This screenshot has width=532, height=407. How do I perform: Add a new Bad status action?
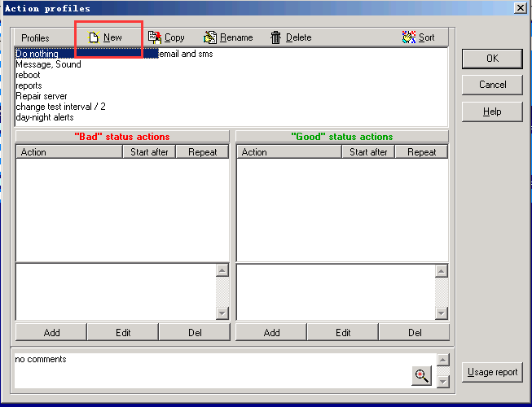point(51,332)
